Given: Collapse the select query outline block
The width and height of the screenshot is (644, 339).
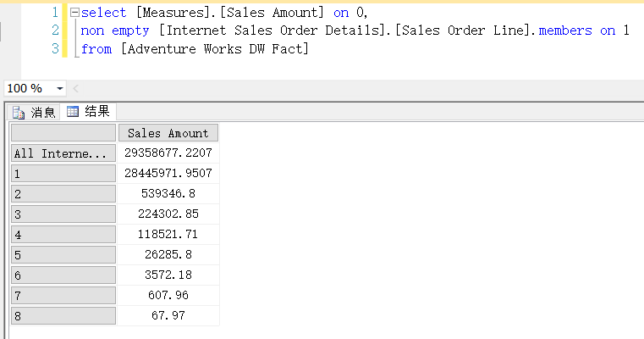Looking at the screenshot, I should tap(74, 13).
